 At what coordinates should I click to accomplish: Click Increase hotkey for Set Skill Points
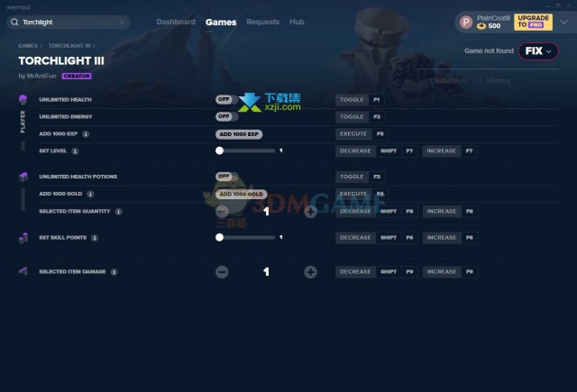coord(442,238)
